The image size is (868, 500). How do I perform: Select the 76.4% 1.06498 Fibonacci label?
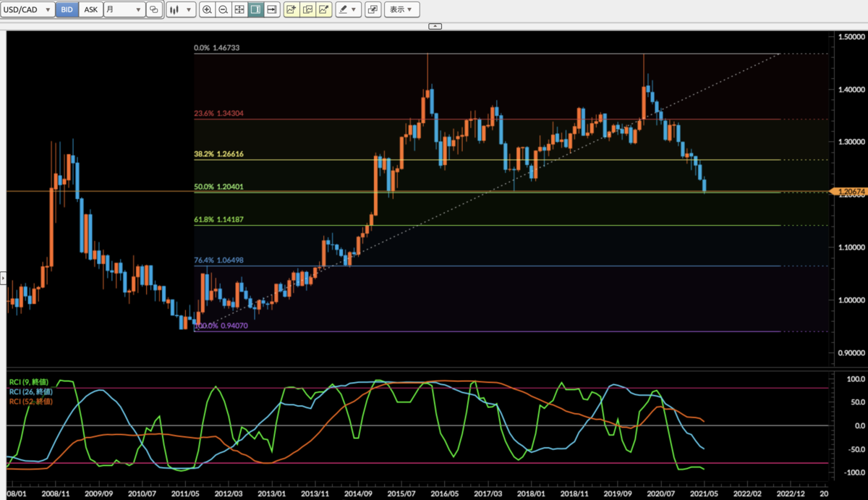(218, 260)
